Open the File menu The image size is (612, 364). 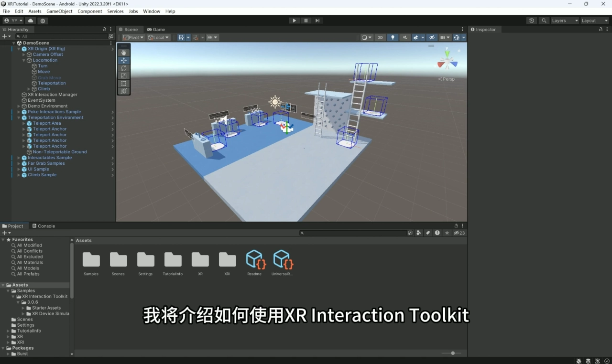coord(6,11)
